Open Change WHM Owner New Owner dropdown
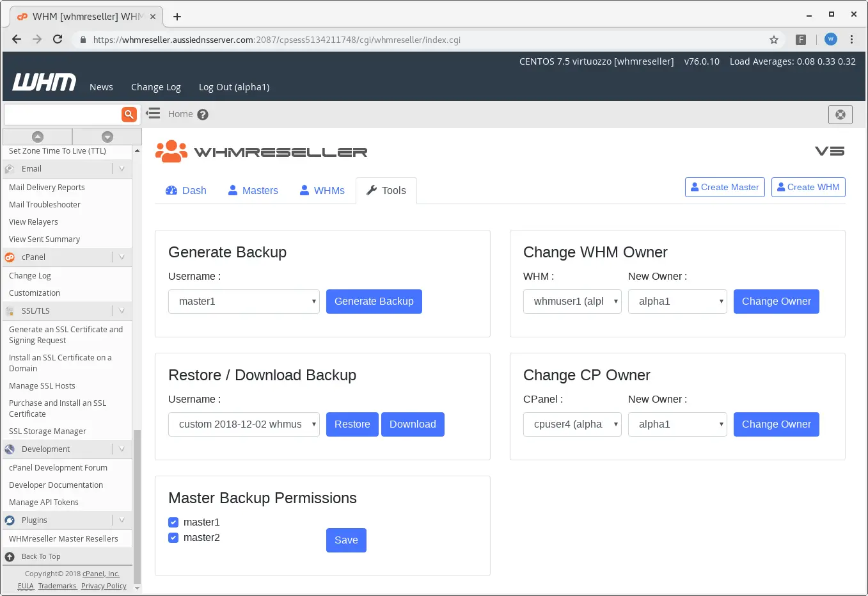Screen dimensions: 868x596 677,302
